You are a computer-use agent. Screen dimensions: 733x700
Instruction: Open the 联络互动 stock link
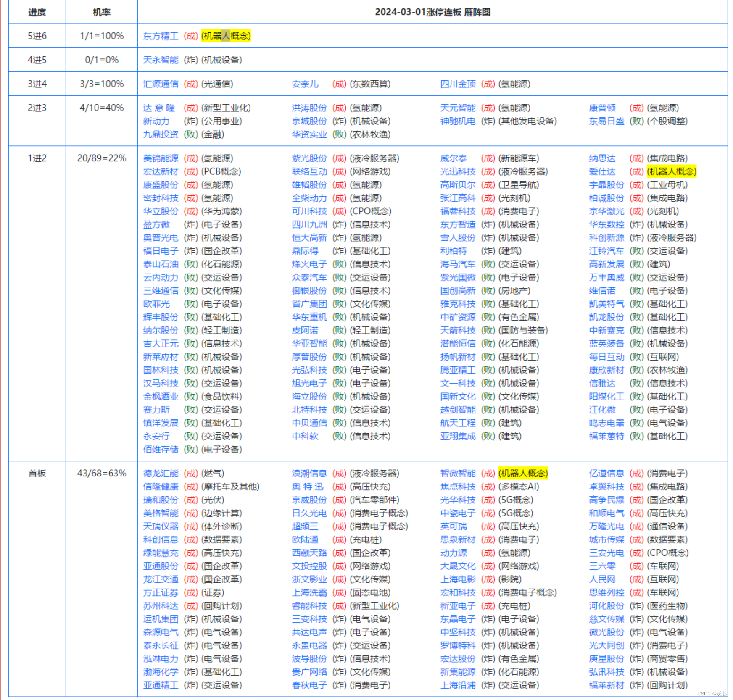pyautogui.click(x=309, y=171)
